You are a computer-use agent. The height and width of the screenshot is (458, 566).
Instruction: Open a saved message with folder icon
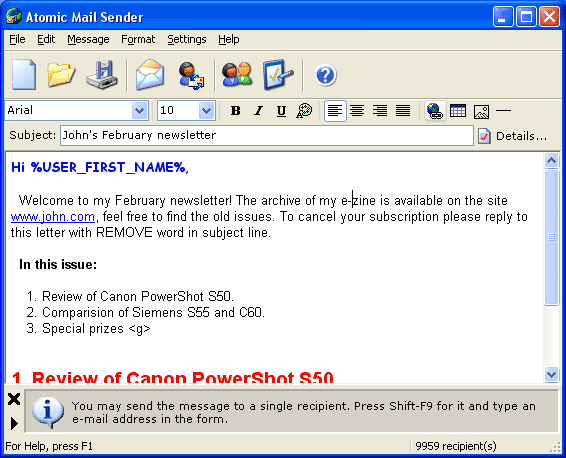(61, 75)
